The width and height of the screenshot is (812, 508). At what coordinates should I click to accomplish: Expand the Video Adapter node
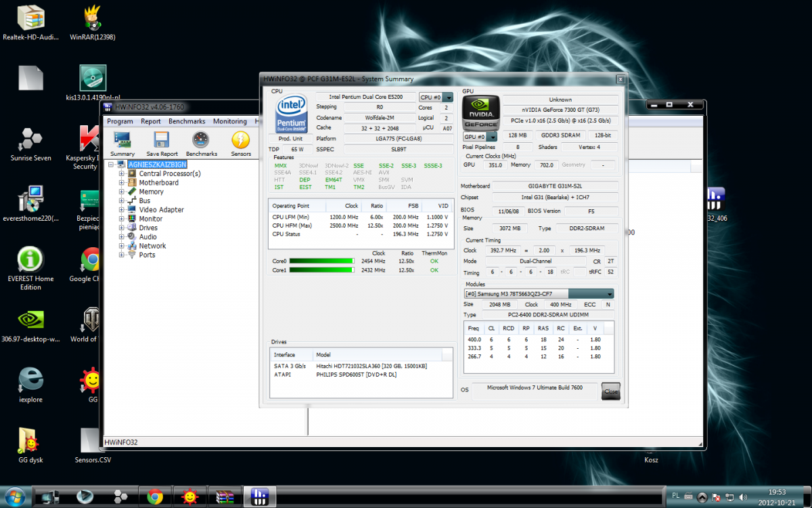[x=122, y=209]
